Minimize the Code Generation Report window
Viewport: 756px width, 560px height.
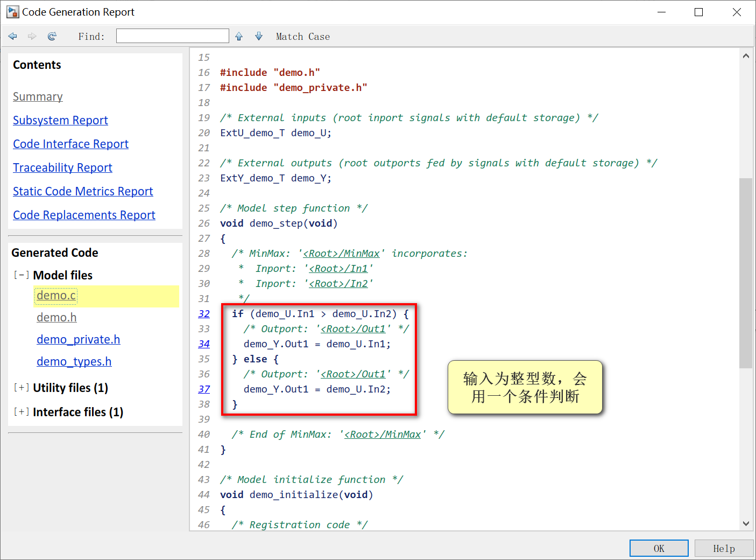662,12
